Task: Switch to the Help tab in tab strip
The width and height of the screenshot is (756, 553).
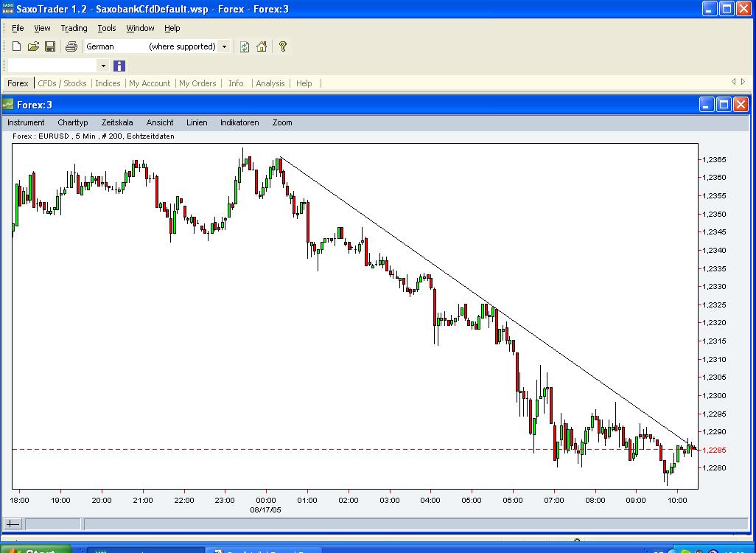Action: (x=304, y=83)
